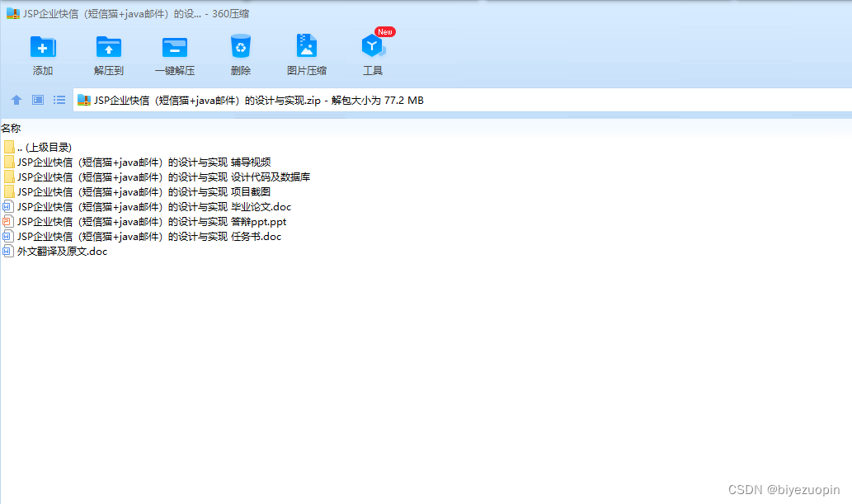Open the 工具 (Tools) icon with New badge
This screenshot has width=852, height=504.
coord(374,45)
